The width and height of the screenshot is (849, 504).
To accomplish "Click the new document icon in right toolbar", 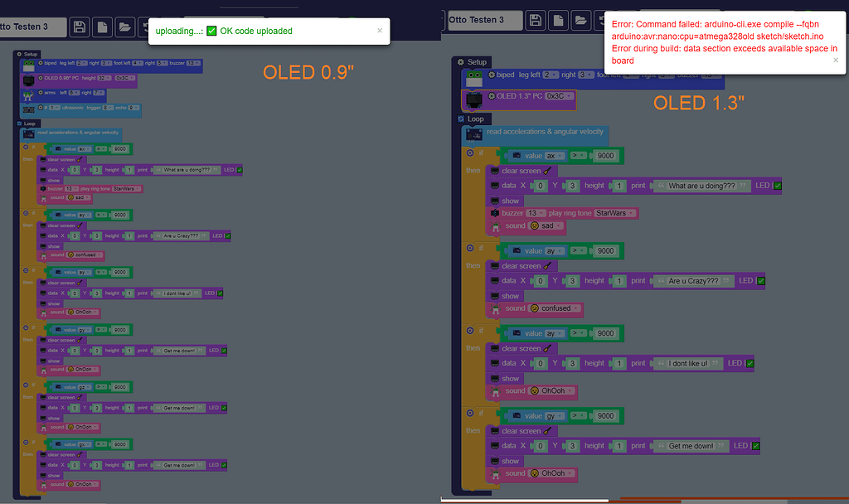I will click(558, 21).
